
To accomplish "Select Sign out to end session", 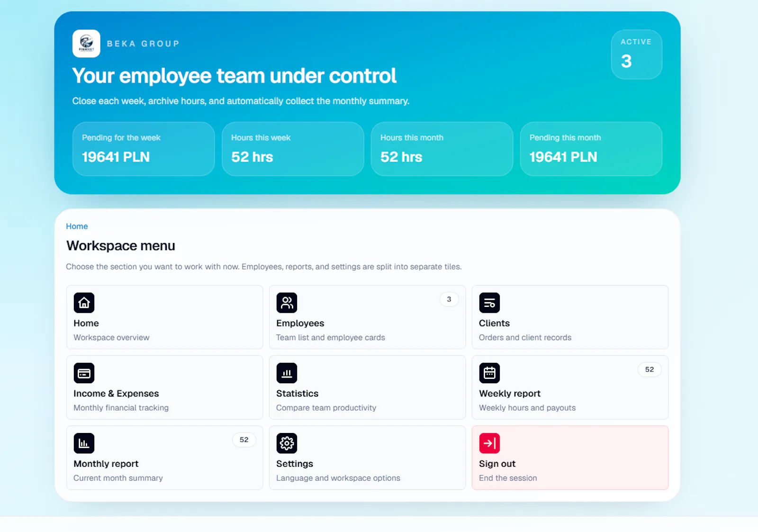I will tap(570, 458).
